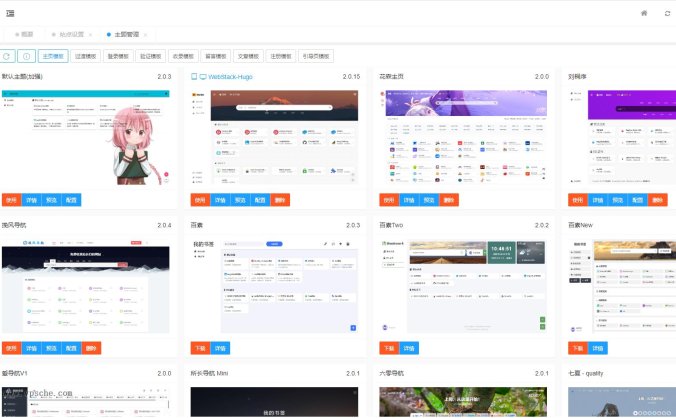Open the 所长导航 Mini preview thumbnail
The image size is (676, 418).
(274, 402)
